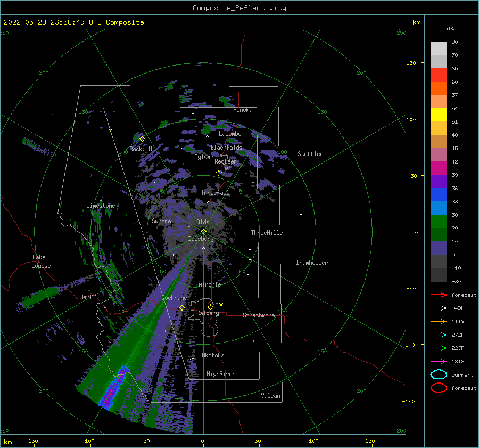The image size is (479, 448).
Task: Click the Blackfalds label on the map
Action: [x=226, y=148]
